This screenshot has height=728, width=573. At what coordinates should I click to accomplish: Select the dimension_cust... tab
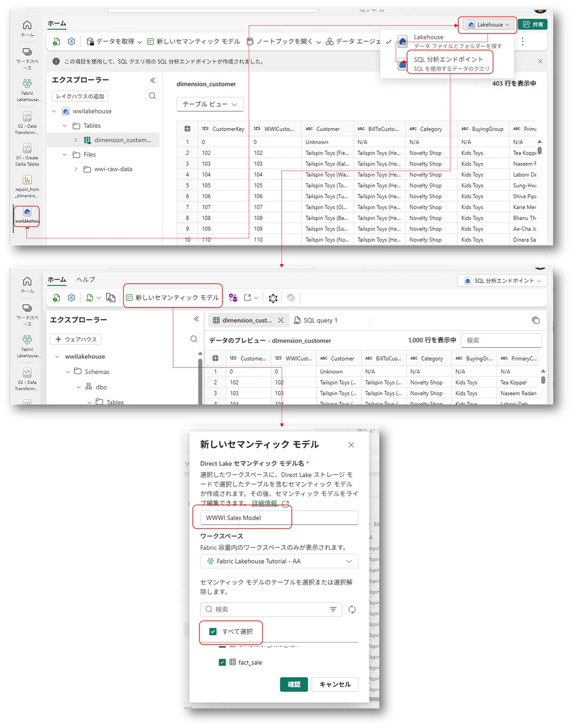click(243, 320)
